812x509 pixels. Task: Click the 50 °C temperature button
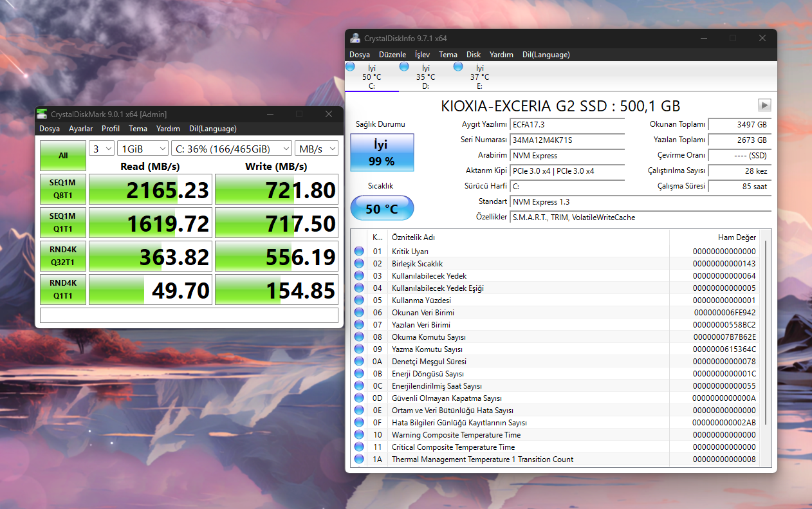pos(382,208)
